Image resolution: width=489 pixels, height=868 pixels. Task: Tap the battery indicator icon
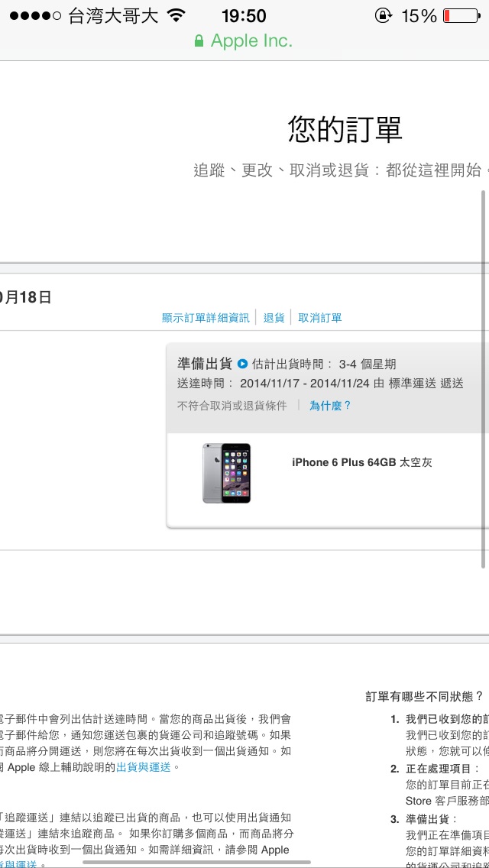point(461,16)
